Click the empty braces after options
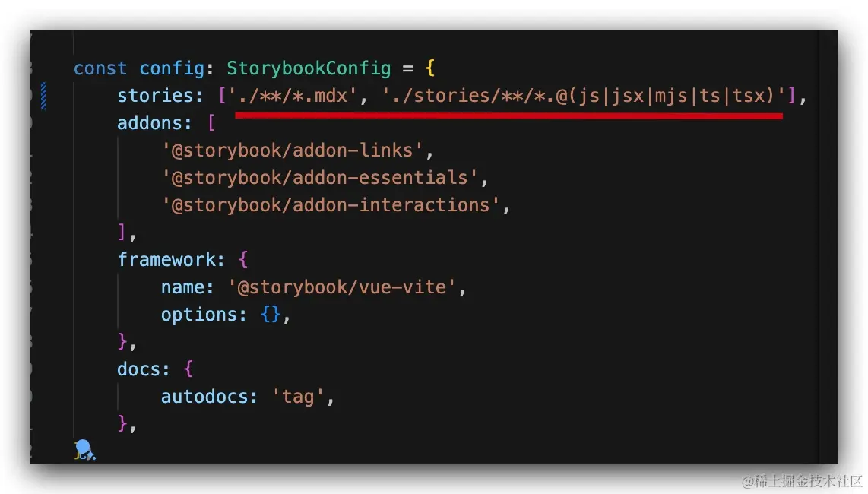 [271, 315]
